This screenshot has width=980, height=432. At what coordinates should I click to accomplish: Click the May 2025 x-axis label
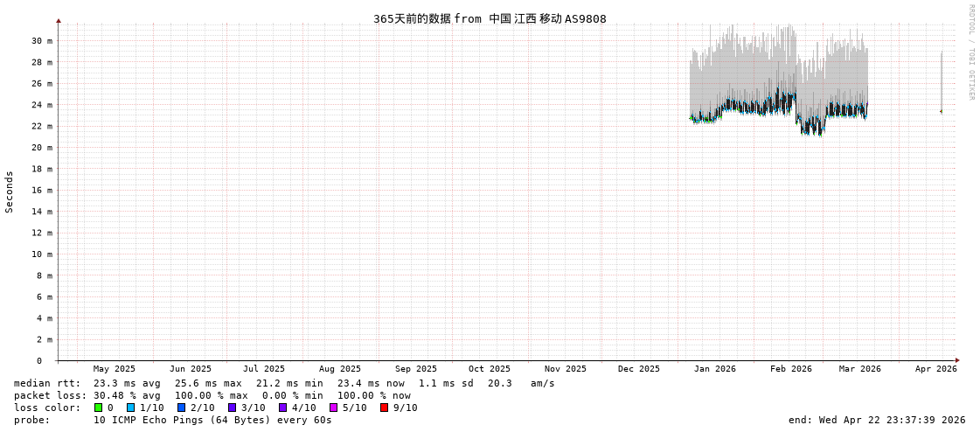tap(115, 369)
